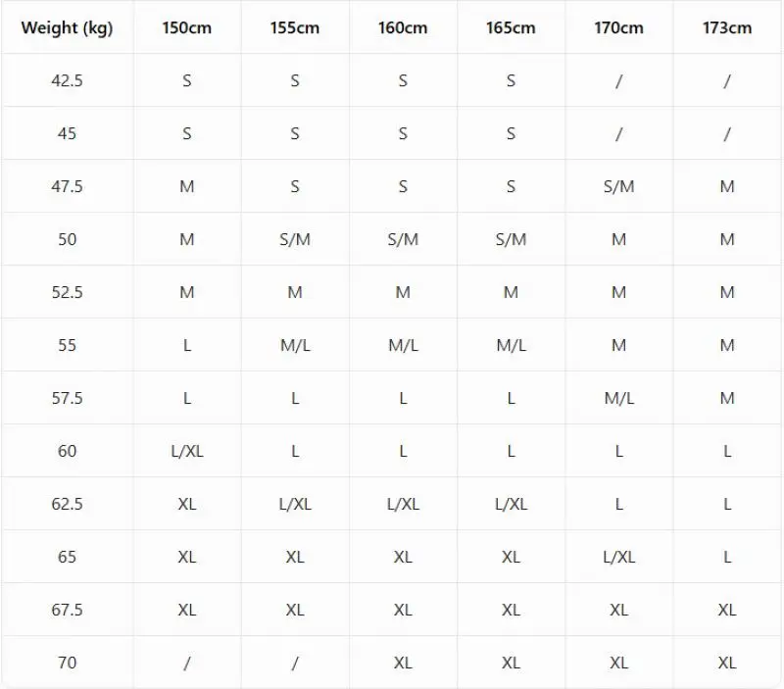Select the L cell under 150cm in 55 row

(186, 345)
